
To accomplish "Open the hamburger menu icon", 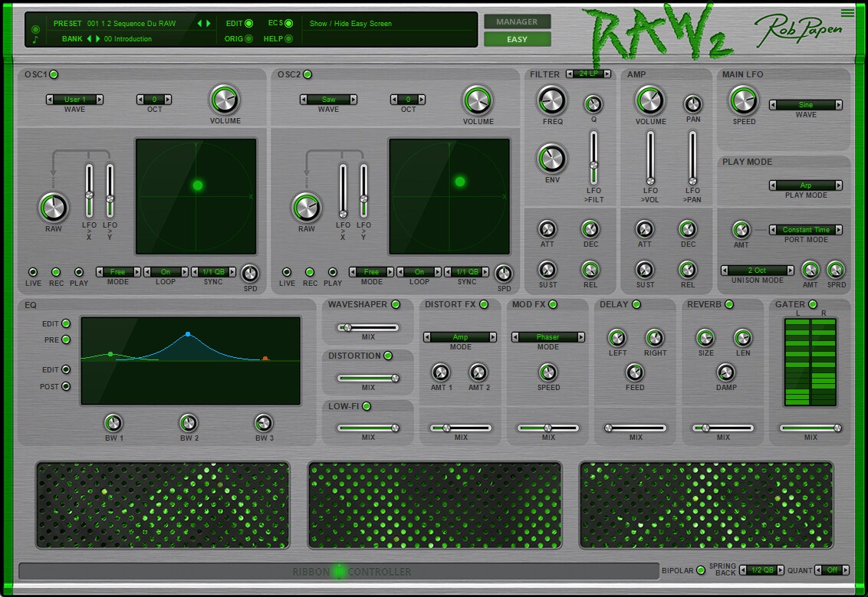I will point(847,13).
